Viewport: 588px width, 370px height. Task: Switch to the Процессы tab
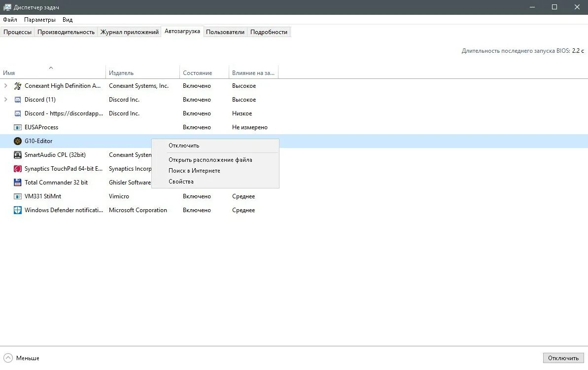pos(17,32)
